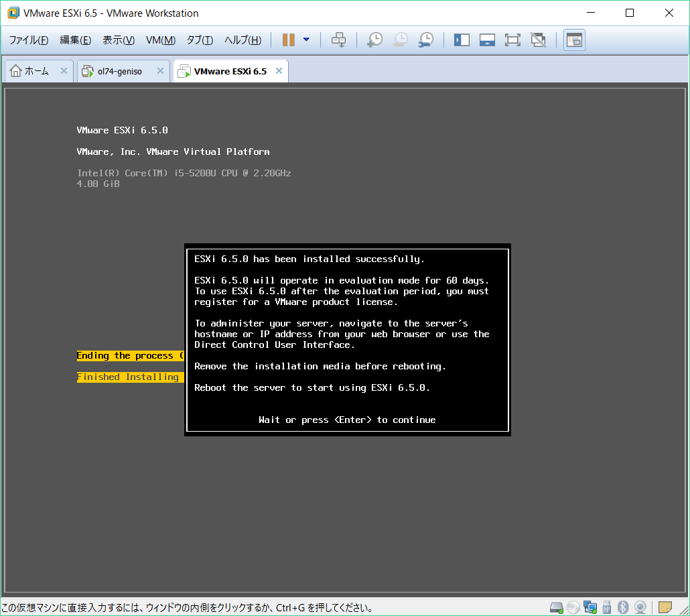The width and height of the screenshot is (690, 616).
Task: Click 'ESXi 6.5.0 has been installed successfully.' text
Action: 309,259
